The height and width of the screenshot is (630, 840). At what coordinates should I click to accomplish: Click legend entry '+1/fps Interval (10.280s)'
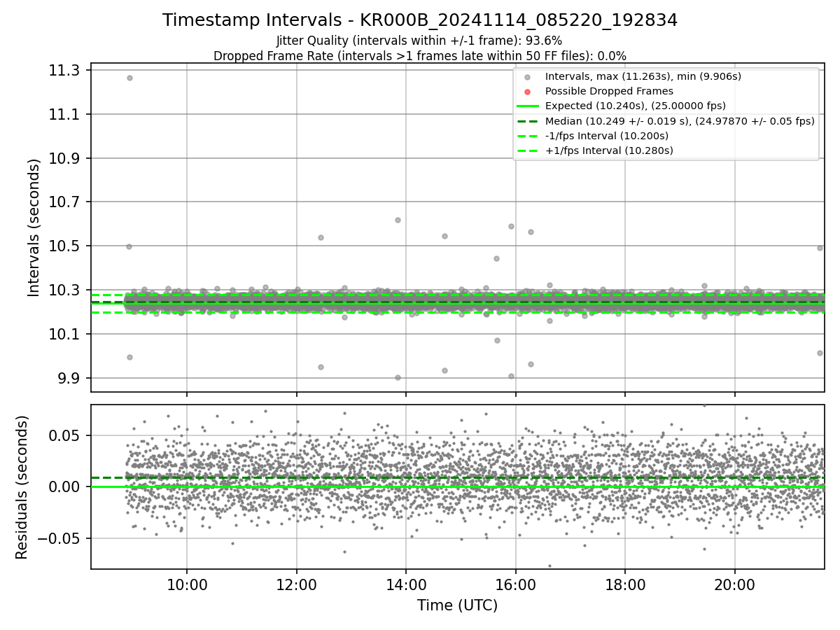(609, 150)
